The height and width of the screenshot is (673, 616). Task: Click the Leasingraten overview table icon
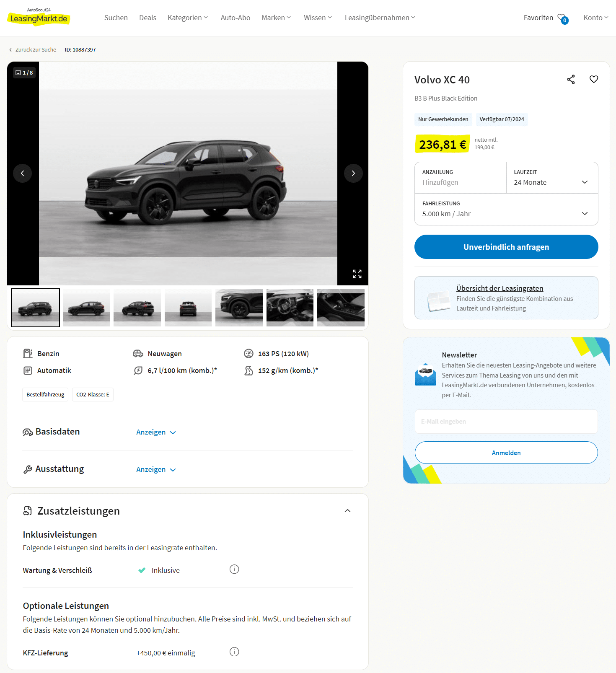click(438, 301)
